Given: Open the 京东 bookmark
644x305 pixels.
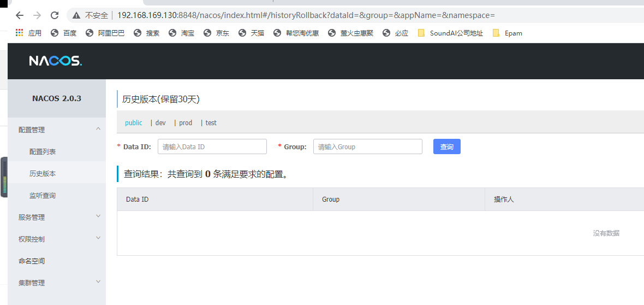Looking at the screenshot, I should click(216, 33).
